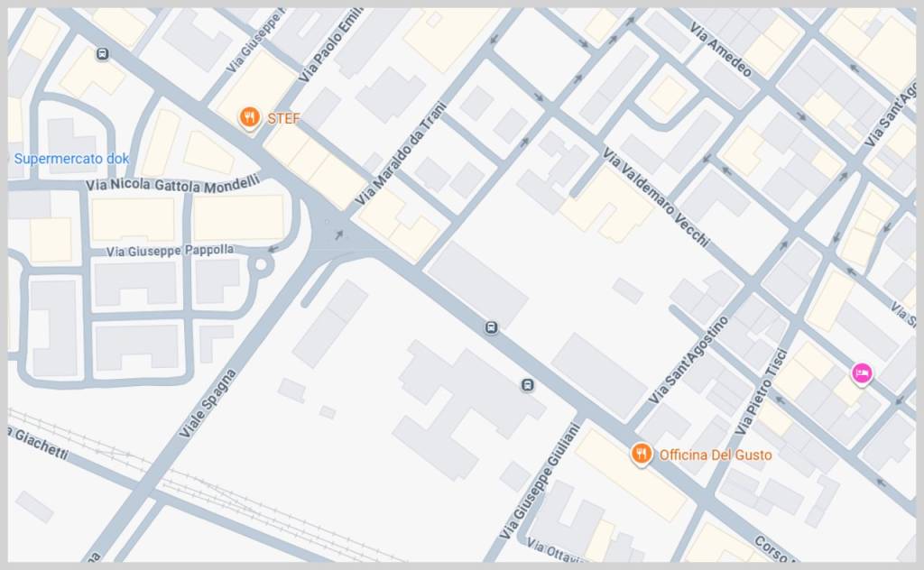Select the Via Sant'Agostino street label

[x=688, y=361]
